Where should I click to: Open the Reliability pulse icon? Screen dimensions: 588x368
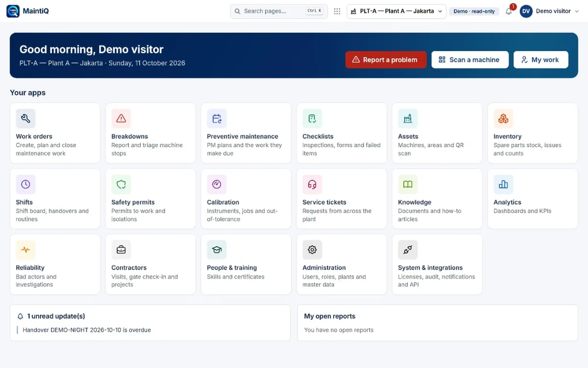tap(25, 250)
